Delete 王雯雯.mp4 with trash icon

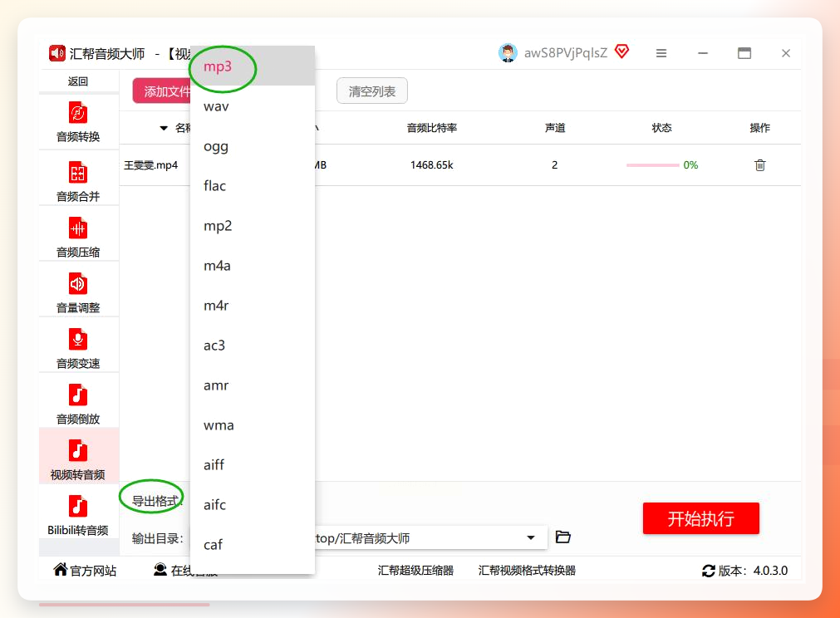759,165
